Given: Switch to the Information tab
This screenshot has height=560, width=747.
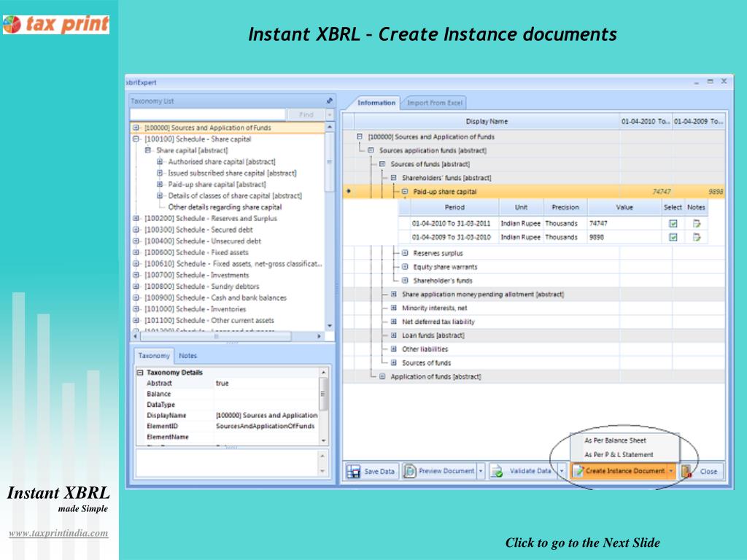Looking at the screenshot, I should click(376, 103).
